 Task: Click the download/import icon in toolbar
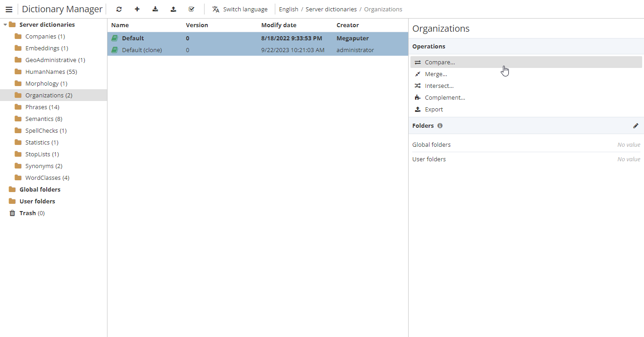click(x=155, y=9)
